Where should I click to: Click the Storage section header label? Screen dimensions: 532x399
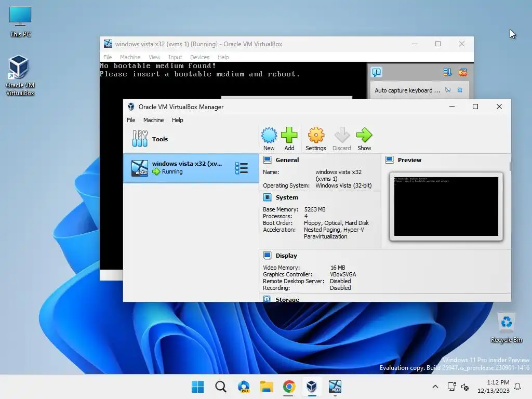(x=287, y=299)
